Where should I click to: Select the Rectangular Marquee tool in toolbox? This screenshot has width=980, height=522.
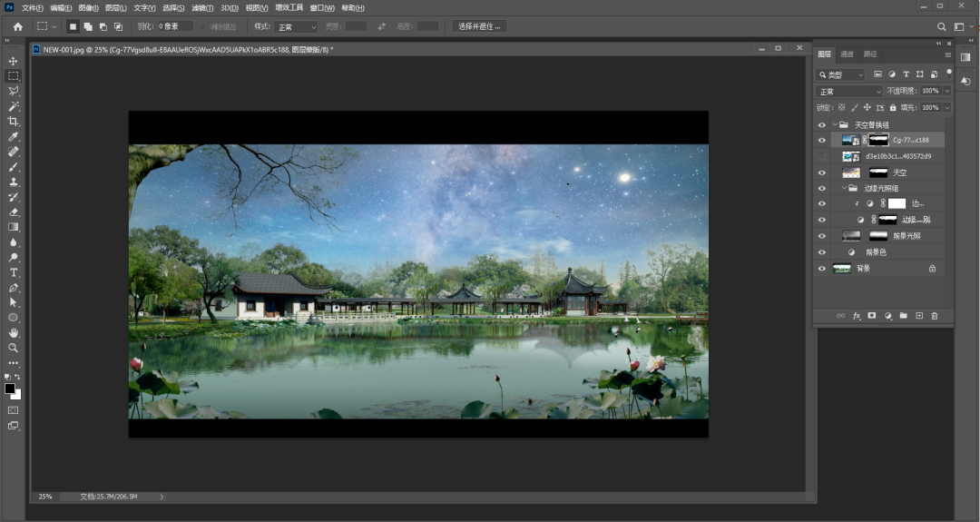[13, 76]
